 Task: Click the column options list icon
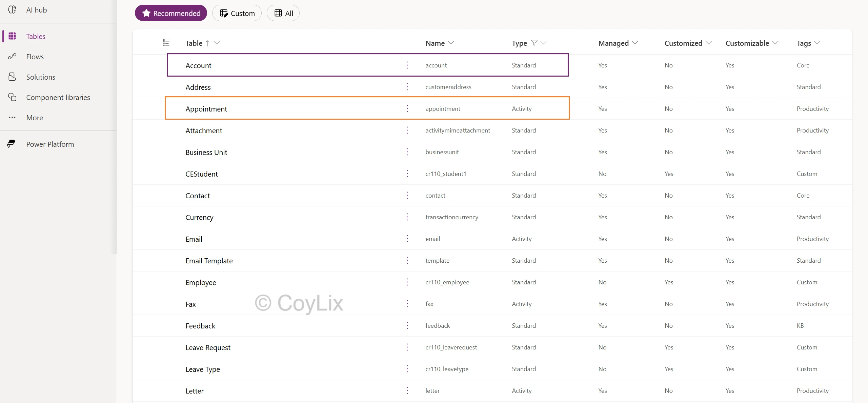coord(166,43)
